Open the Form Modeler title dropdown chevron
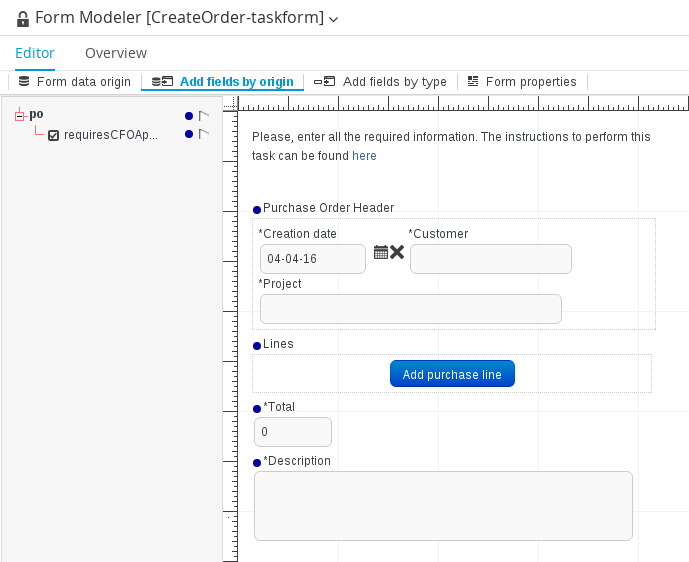Screen dimensions: 689x562 (334, 19)
